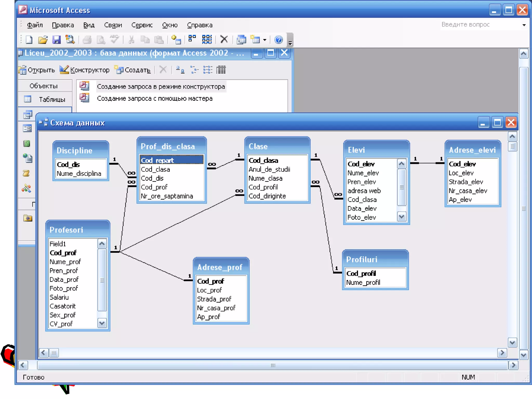Click the Show Table (add table) icon

click(176, 40)
